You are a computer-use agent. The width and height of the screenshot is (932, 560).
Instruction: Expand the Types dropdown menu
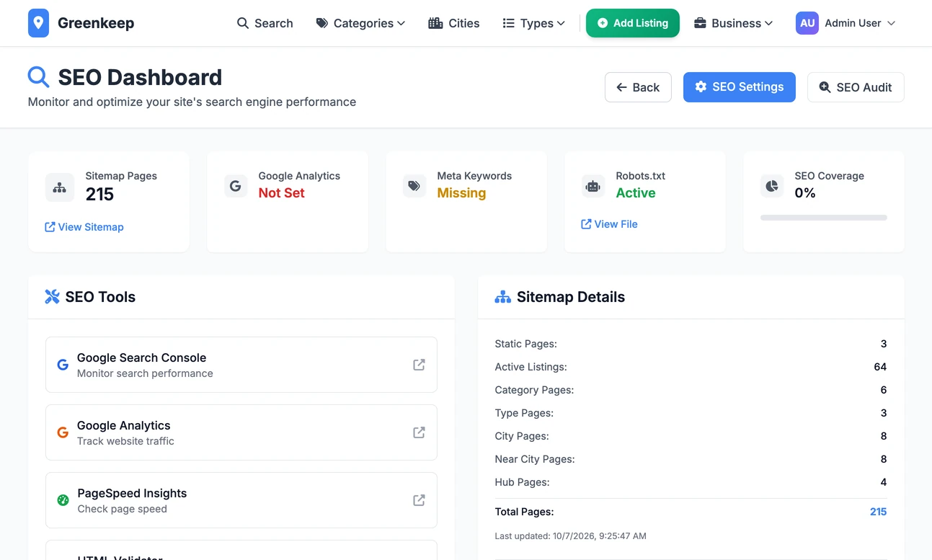click(533, 23)
